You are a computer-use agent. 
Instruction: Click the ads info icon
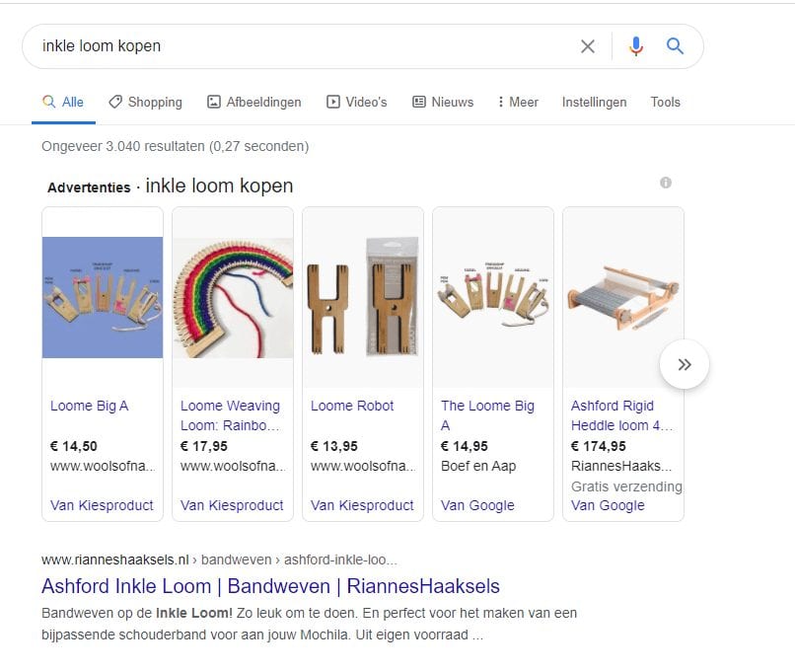pyautogui.click(x=666, y=183)
